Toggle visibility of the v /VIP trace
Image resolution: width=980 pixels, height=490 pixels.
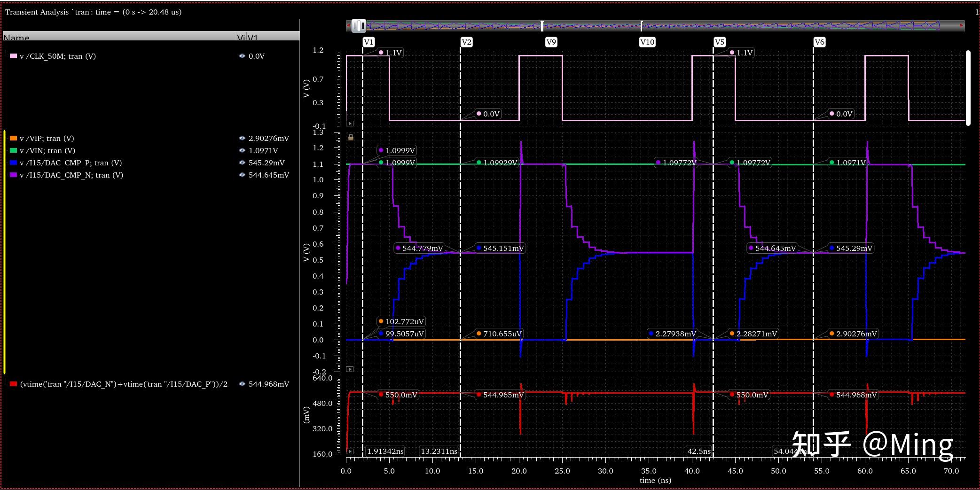pos(242,138)
